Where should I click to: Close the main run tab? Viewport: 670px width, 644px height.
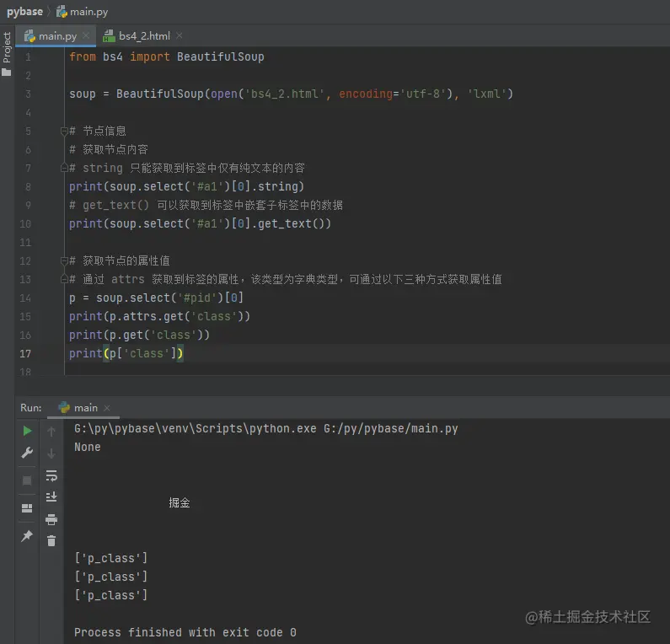107,408
